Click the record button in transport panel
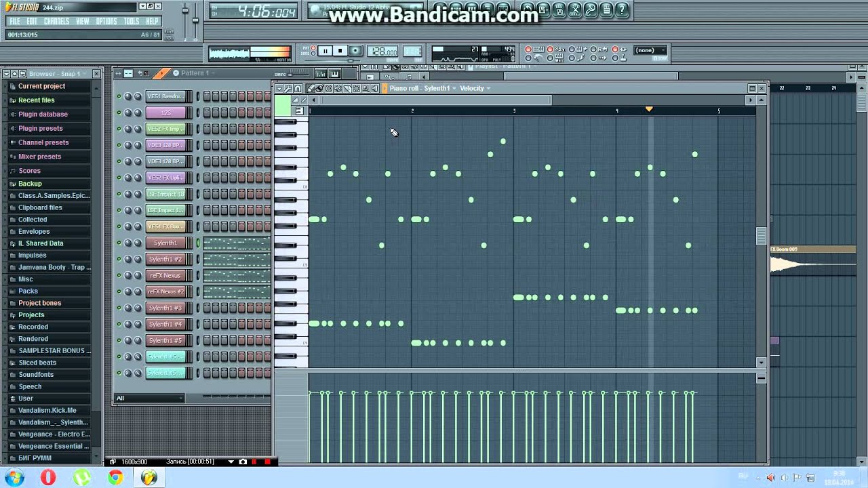 click(x=355, y=51)
